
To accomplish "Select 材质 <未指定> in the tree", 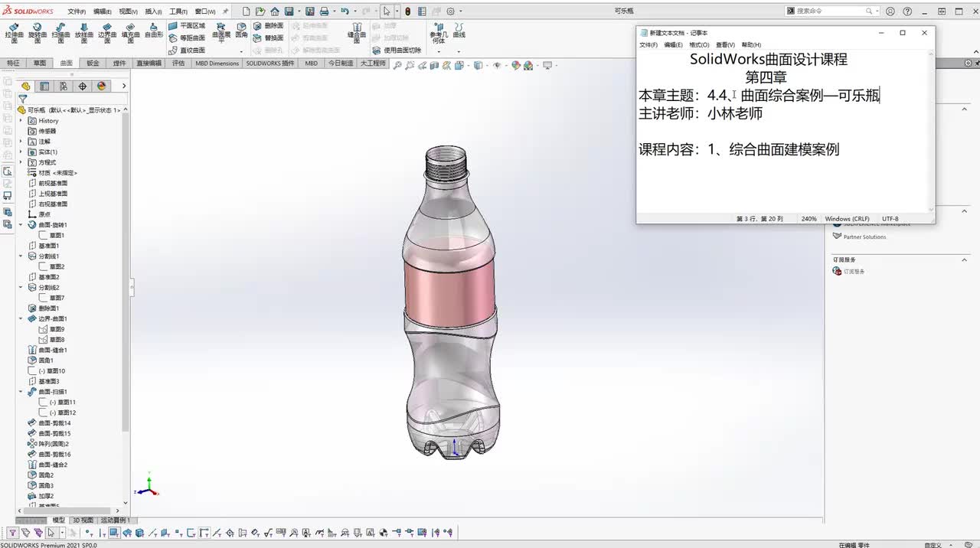I will tap(53, 173).
